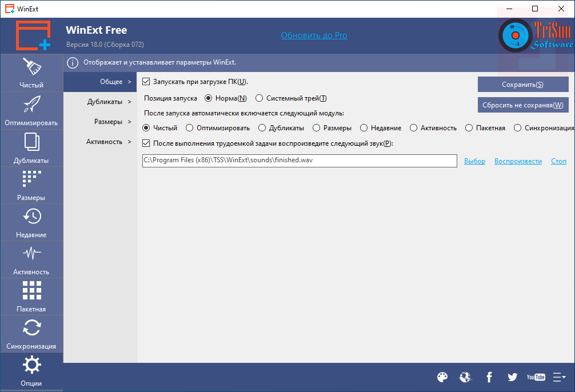Select Пакетная startup module radio

click(x=469, y=128)
